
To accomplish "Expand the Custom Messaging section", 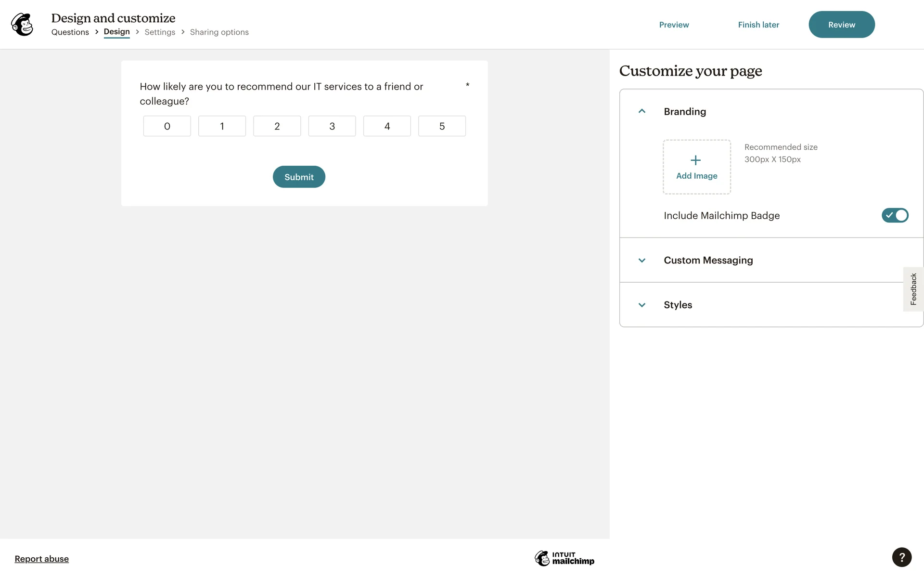I will [x=642, y=261].
